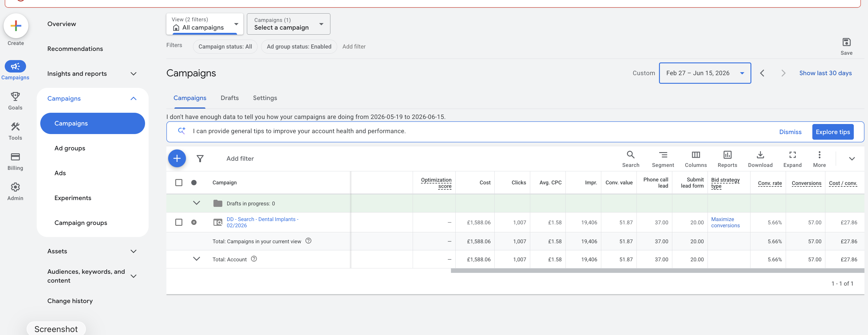Click Show last 30 days link
This screenshot has height=335, width=868.
point(825,73)
